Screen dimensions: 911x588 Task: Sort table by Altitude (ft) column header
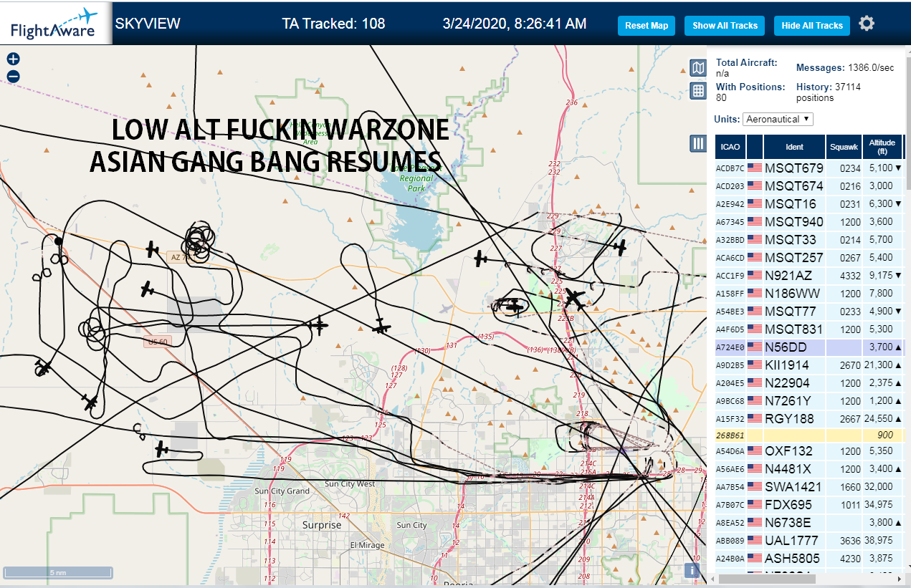point(882,147)
